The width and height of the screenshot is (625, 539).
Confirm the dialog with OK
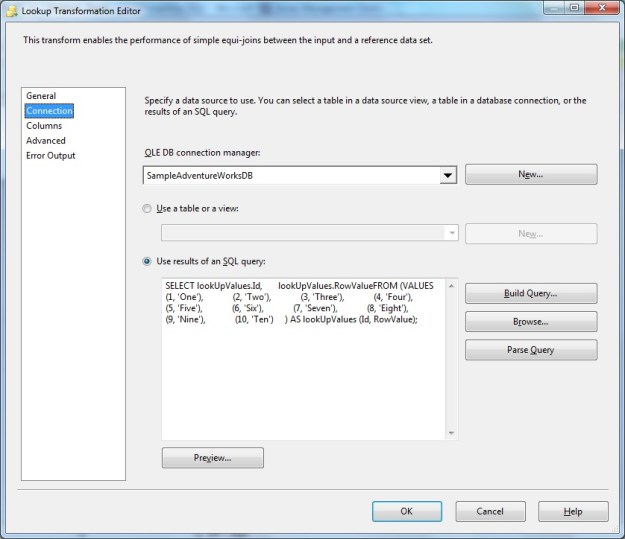coord(406,511)
